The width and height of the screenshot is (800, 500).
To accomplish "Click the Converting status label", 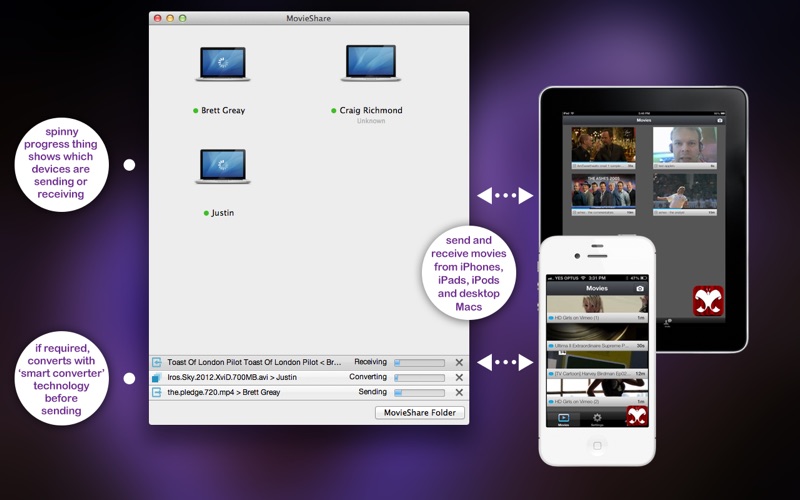I will [368, 377].
